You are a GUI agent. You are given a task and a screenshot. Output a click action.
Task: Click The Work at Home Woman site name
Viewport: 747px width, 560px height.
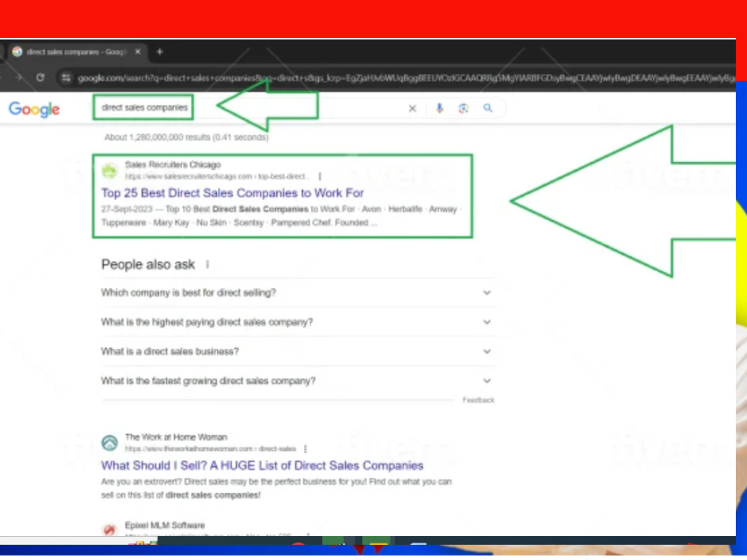[176, 437]
